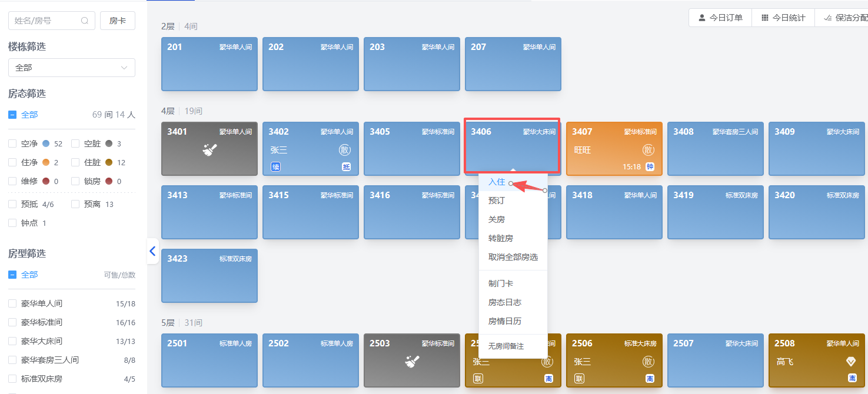The width and height of the screenshot is (868, 394).
Task: Click the 离 badge on room 2506
Action: (650, 379)
